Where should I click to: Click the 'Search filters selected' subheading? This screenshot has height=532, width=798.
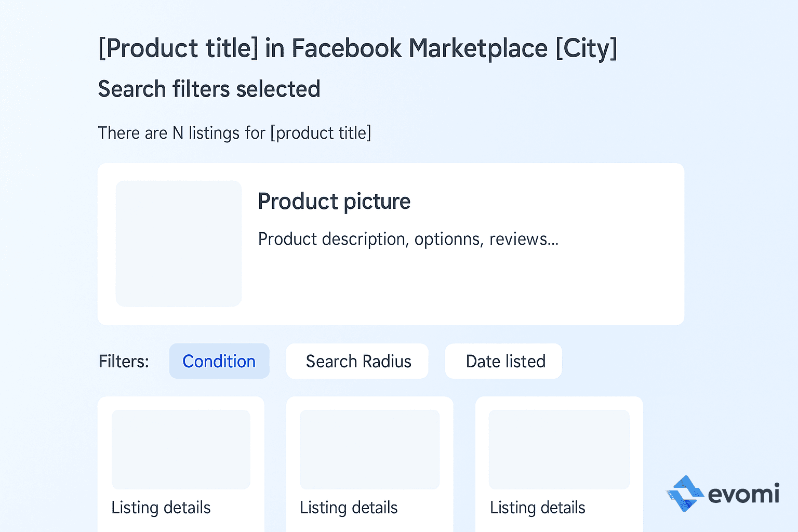click(x=209, y=89)
